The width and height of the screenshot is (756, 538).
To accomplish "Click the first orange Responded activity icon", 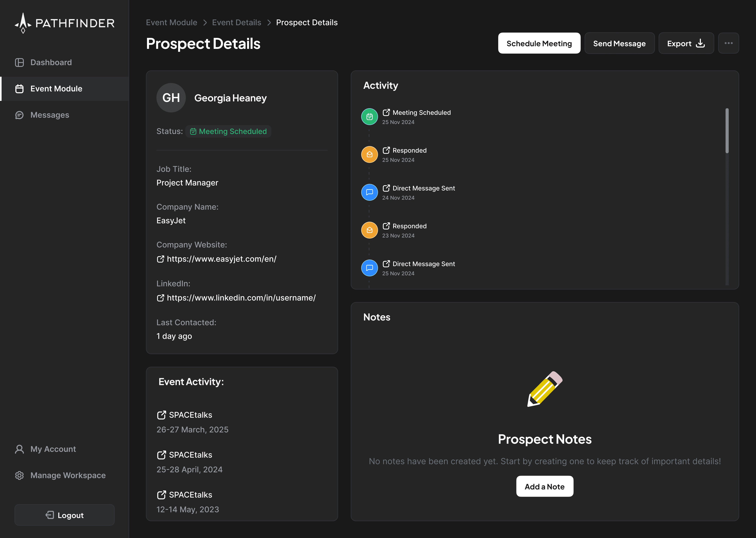I will pyautogui.click(x=369, y=154).
